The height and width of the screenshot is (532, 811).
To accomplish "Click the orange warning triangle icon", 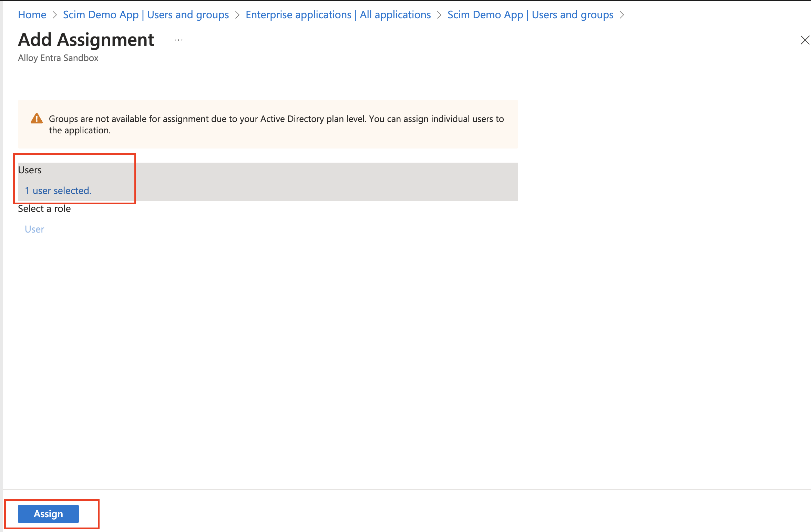I will [x=37, y=119].
